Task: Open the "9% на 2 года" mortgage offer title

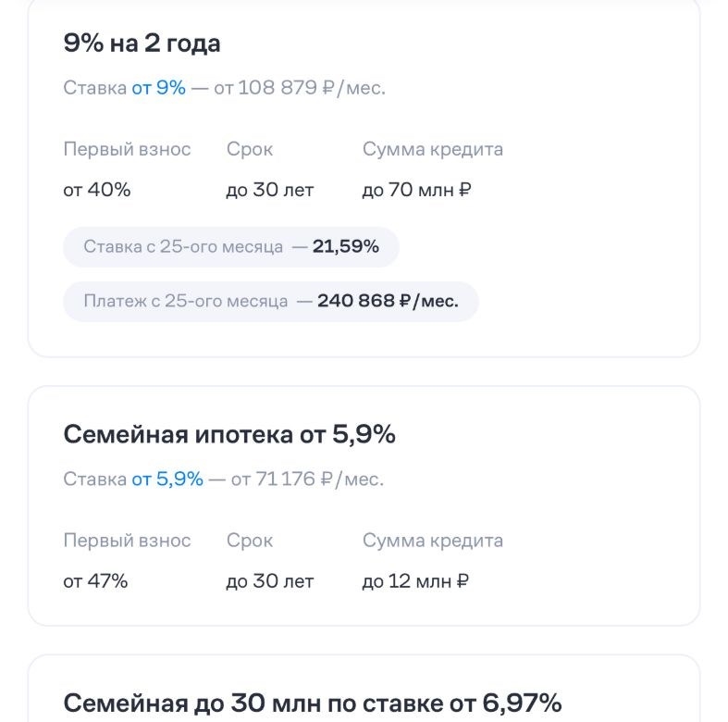Action: (x=142, y=44)
